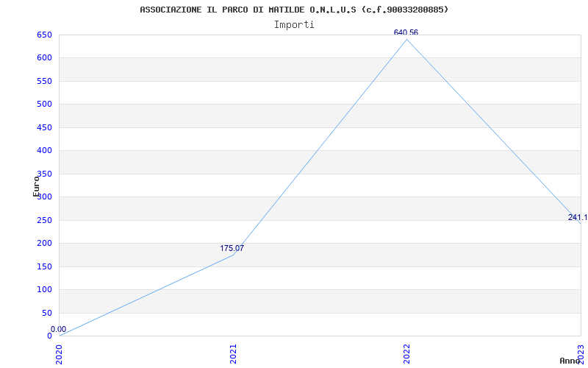Select the 0.00 data point label
588x368 pixels.
pos(59,329)
